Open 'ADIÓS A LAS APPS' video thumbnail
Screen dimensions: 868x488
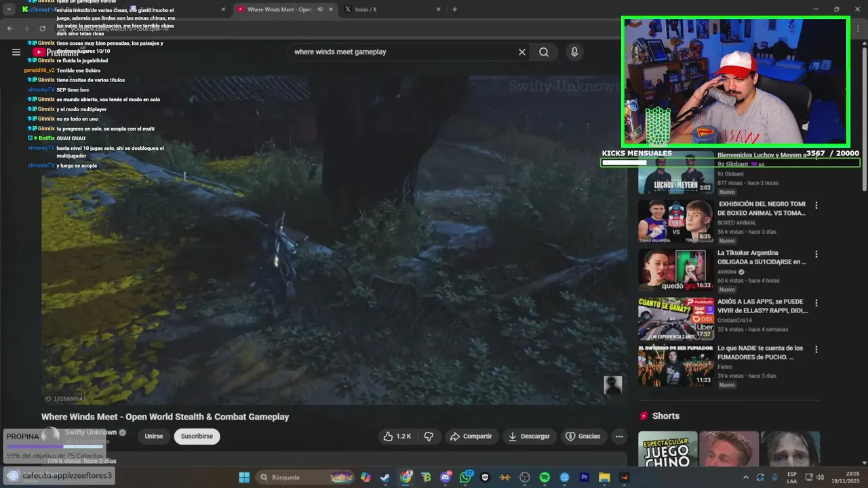coord(675,319)
